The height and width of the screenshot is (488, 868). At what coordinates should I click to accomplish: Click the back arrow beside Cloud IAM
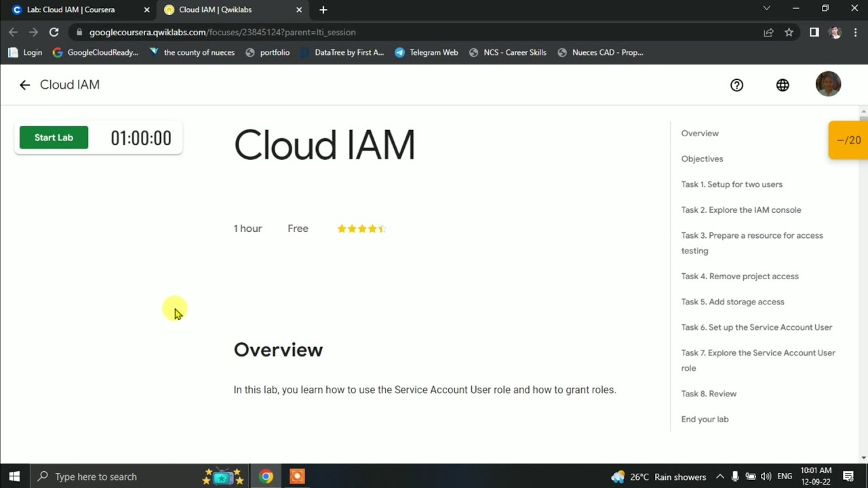tap(25, 85)
